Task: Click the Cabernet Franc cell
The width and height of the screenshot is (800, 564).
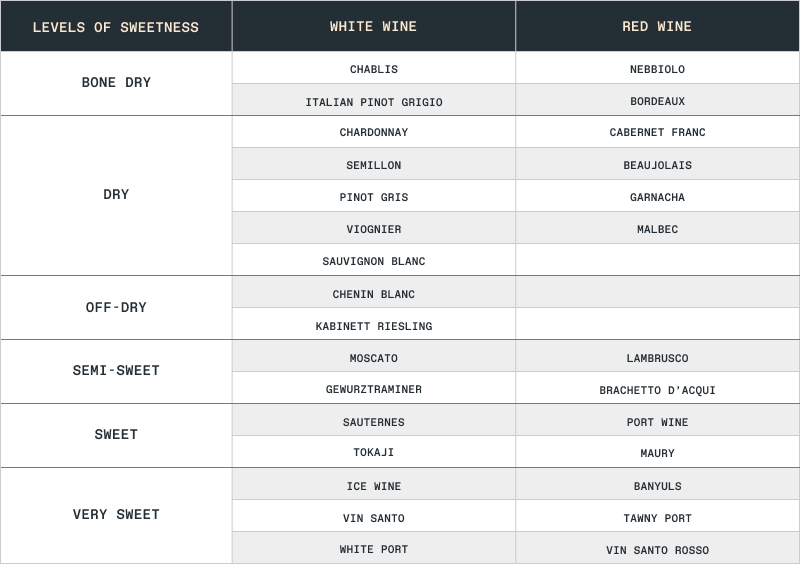Action: pos(657,132)
